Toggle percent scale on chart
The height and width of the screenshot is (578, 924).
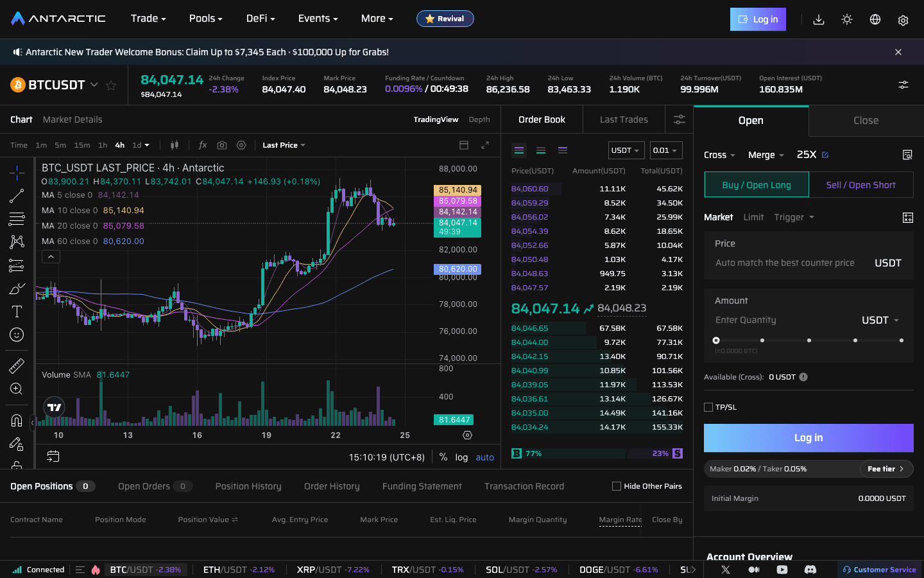point(443,457)
